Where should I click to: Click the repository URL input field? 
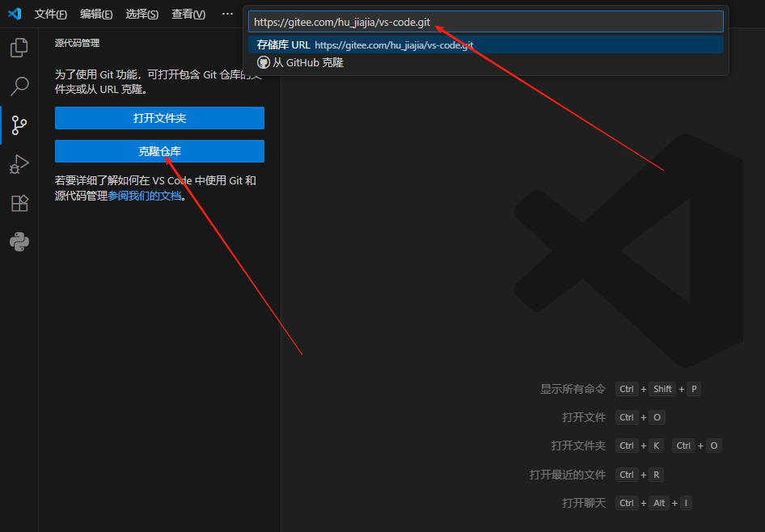(485, 22)
